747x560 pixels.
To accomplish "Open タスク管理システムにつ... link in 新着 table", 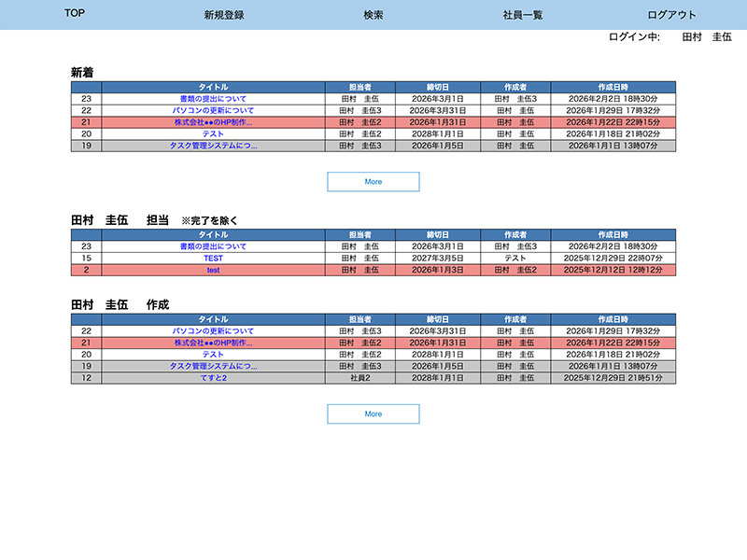I will pyautogui.click(x=213, y=146).
